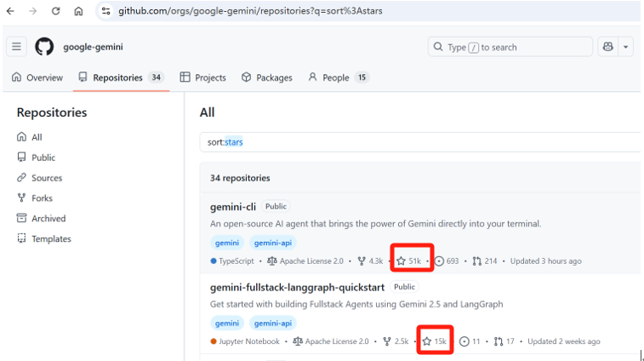The height and width of the screenshot is (361, 644).
Task: Click the browser reload icon
Action: (56, 11)
